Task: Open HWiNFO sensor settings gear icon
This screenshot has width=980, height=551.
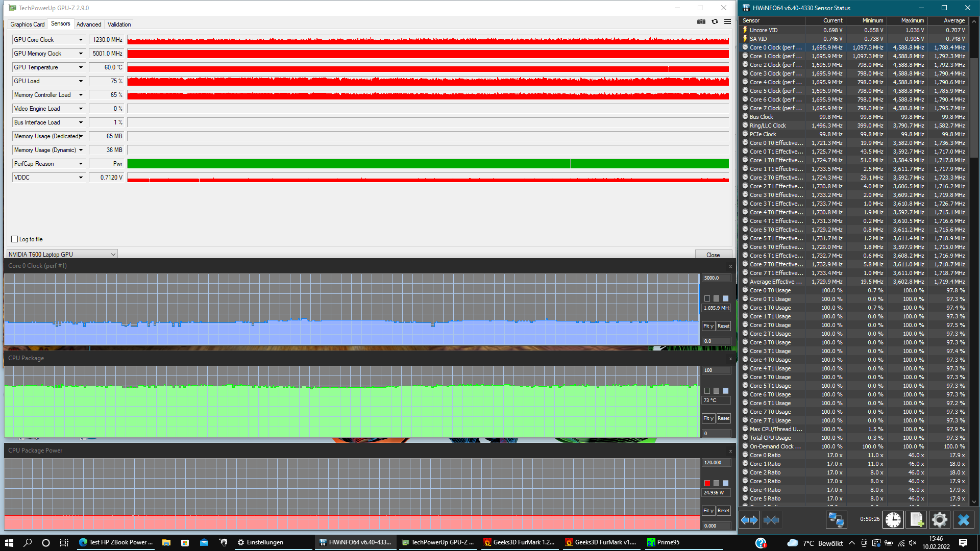Action: click(939, 520)
